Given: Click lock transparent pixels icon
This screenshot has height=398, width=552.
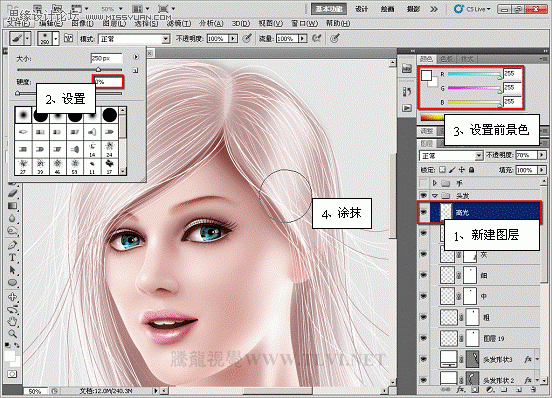Looking at the screenshot, I should tap(442, 170).
